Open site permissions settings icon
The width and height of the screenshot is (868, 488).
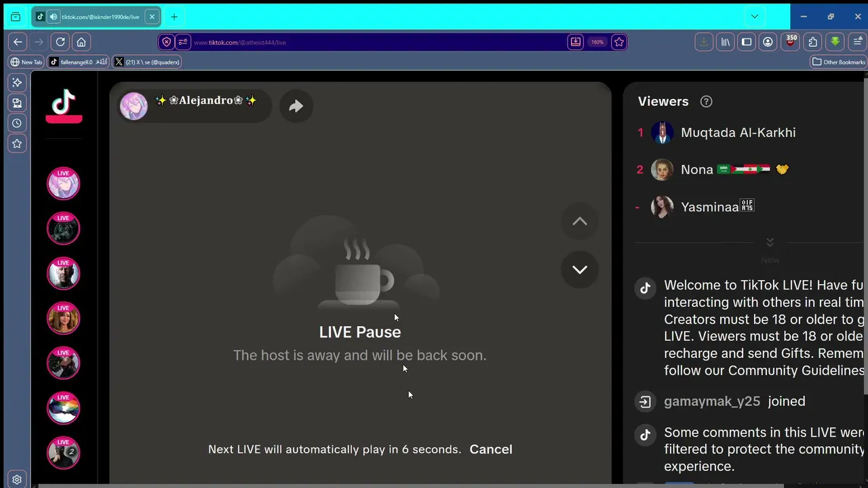point(182,42)
